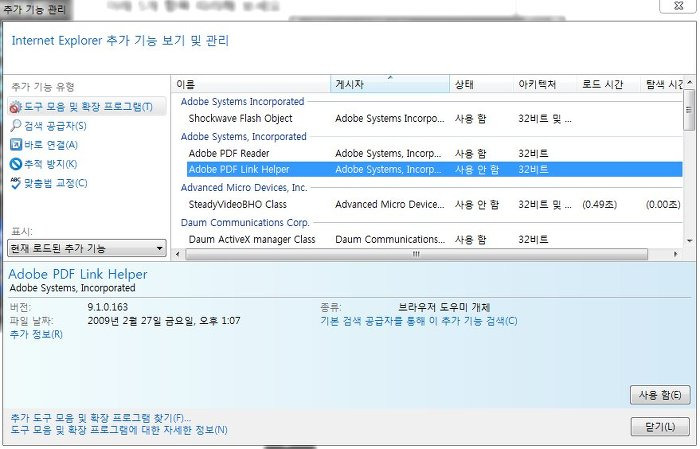
Task: Select 추적 방지(K) category
Action: (50, 164)
